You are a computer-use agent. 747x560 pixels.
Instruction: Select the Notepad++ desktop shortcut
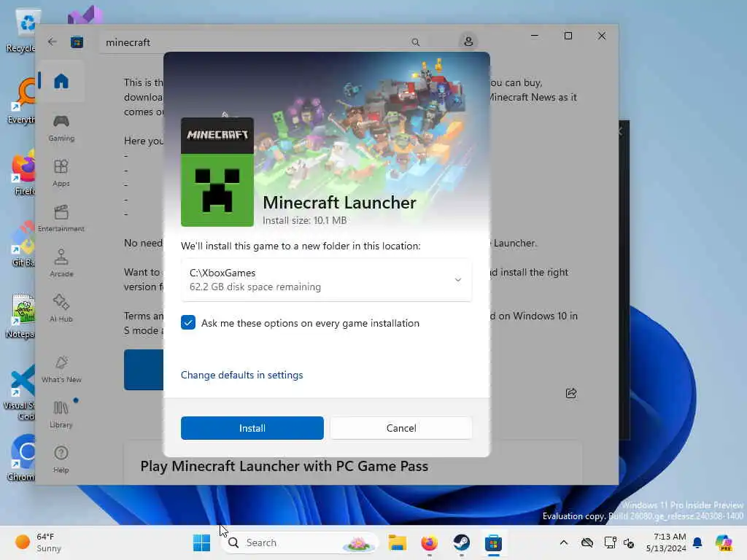click(21, 316)
